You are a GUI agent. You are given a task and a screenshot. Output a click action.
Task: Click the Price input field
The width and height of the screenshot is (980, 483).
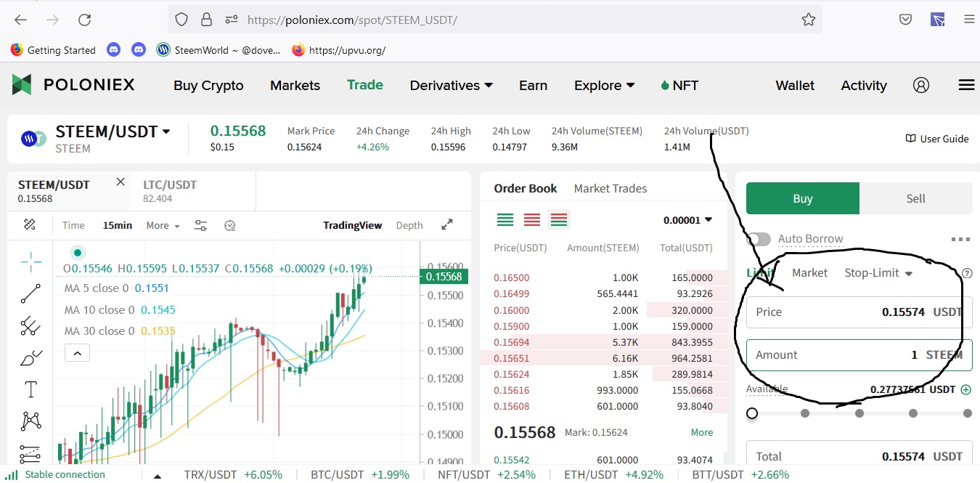(859, 312)
